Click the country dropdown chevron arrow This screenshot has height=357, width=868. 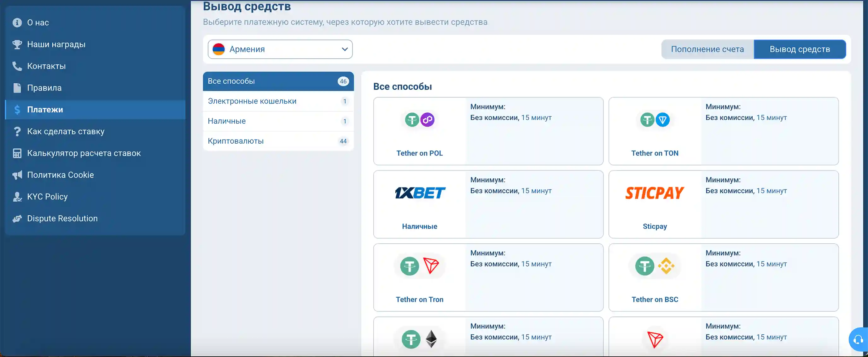pyautogui.click(x=344, y=49)
